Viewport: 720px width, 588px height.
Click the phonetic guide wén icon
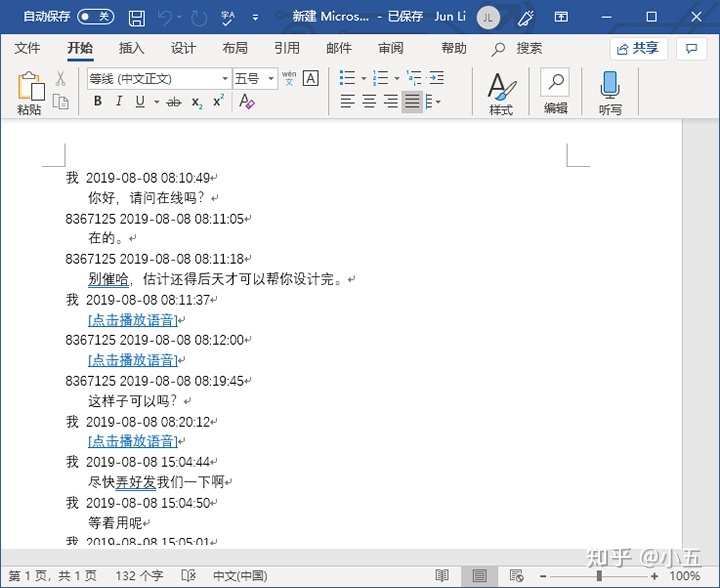[289, 78]
